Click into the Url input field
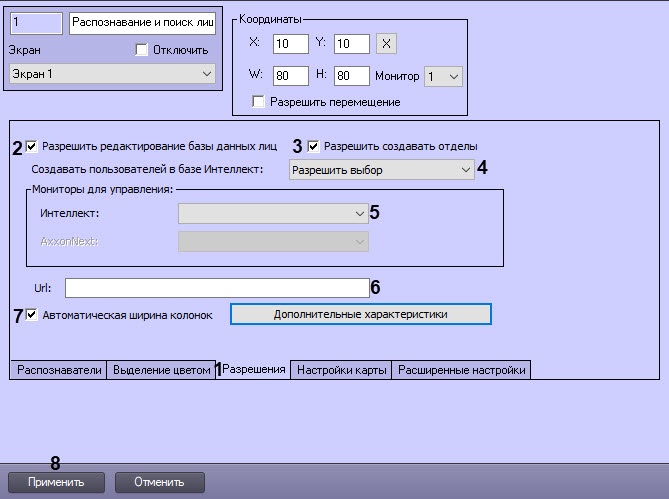 (217, 288)
